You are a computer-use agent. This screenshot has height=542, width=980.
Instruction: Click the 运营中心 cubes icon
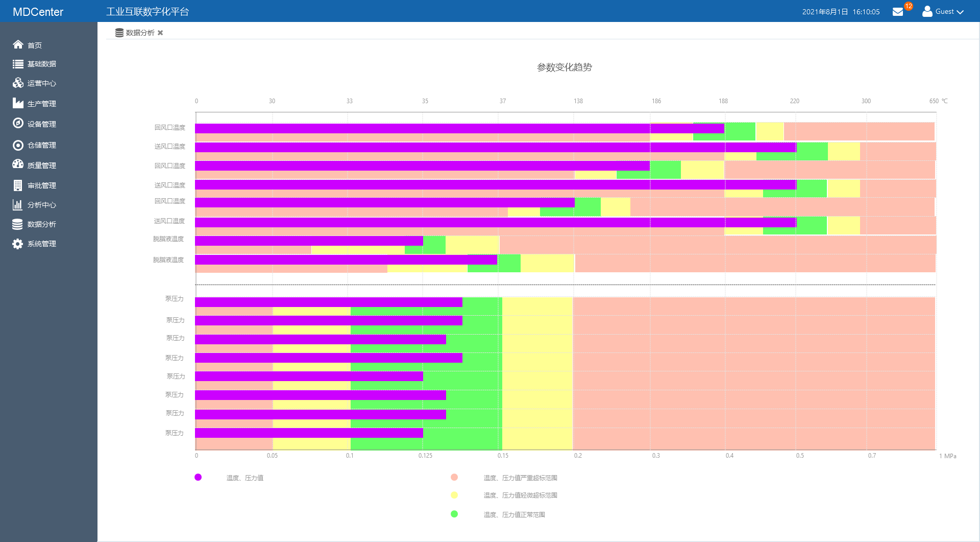click(18, 83)
